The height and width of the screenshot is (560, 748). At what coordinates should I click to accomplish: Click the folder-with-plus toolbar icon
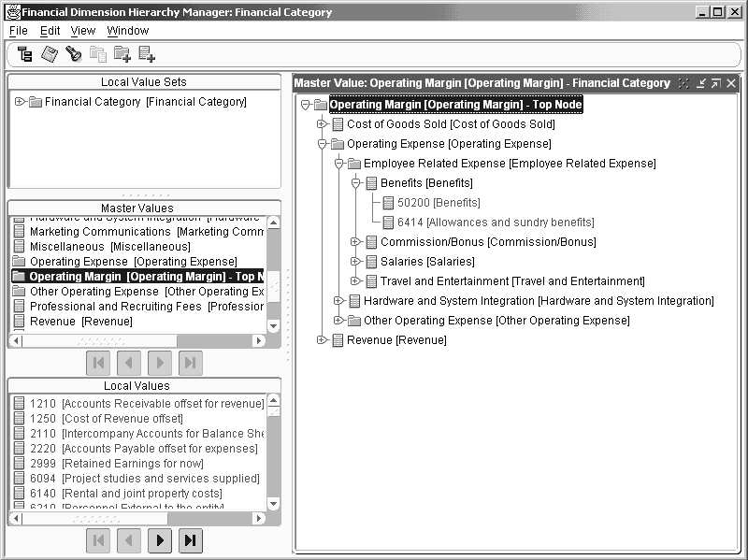coord(122,54)
